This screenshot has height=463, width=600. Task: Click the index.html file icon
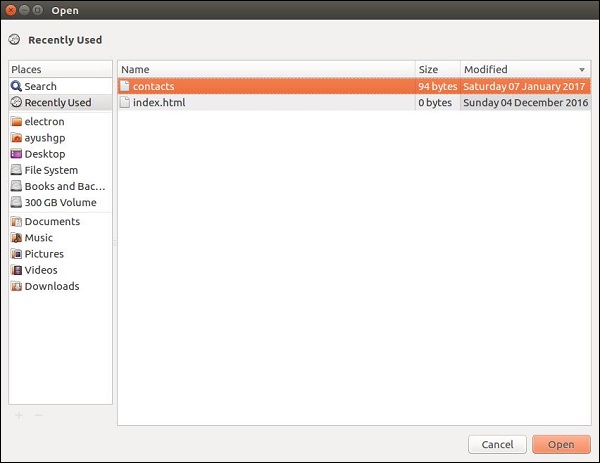click(125, 102)
